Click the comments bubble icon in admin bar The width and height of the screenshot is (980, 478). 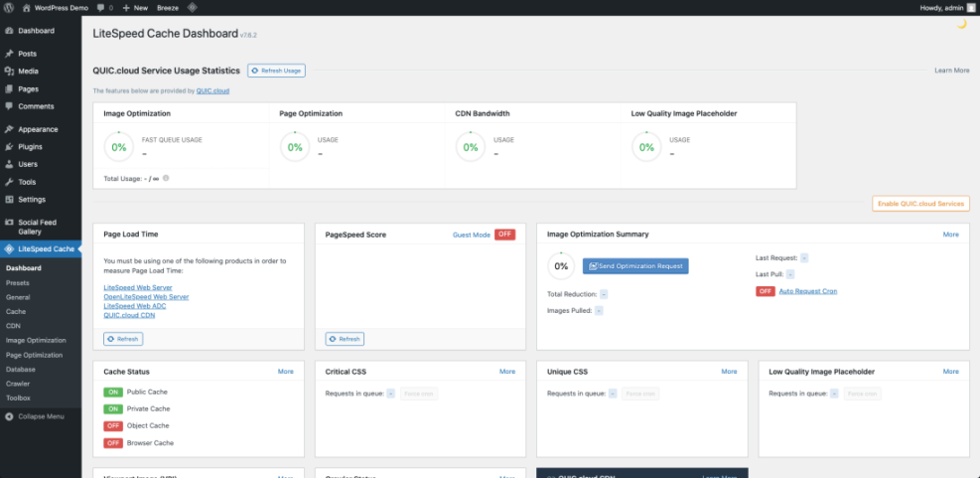(x=101, y=8)
